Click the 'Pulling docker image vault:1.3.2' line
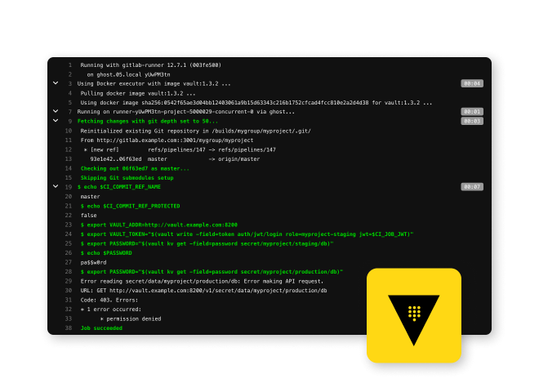This screenshot has height=392, width=539. [x=137, y=93]
